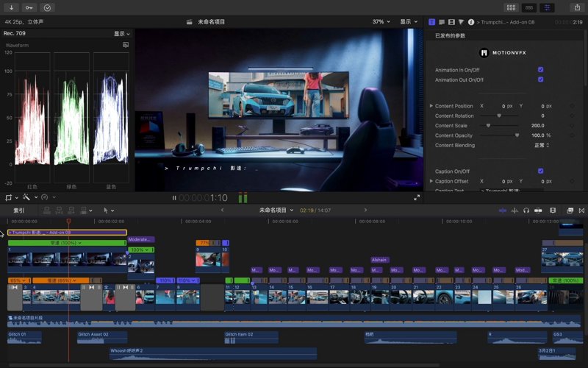The width and height of the screenshot is (588, 368).
Task: Toggle solo headphones button
Action: pos(526,210)
